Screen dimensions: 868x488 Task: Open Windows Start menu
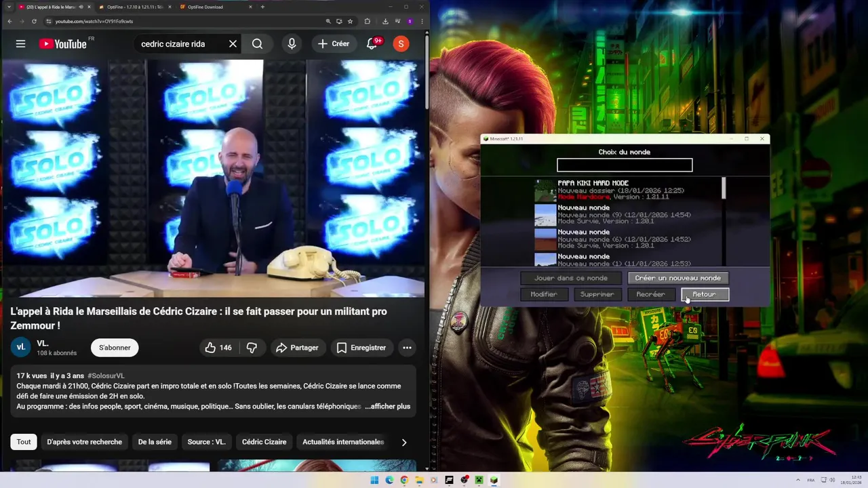374,480
